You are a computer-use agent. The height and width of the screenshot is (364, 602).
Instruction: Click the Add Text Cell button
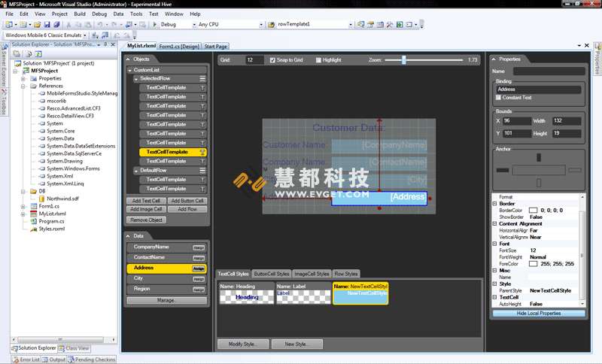tap(145, 201)
